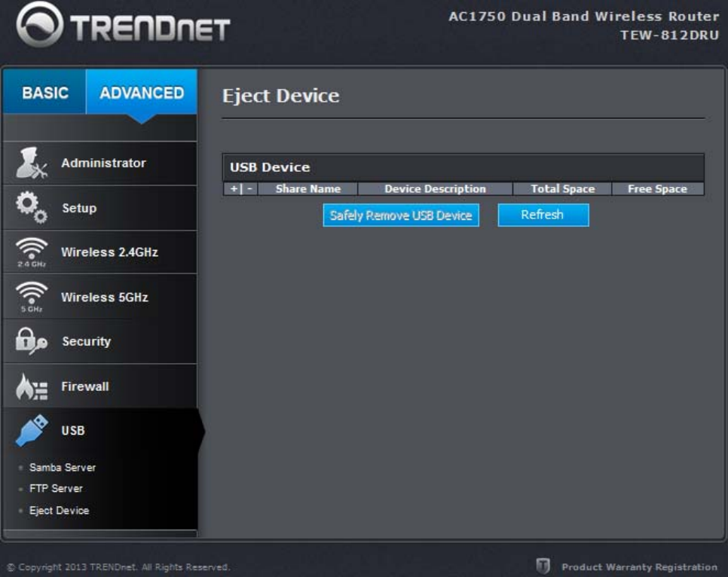Open the Samba Server page
Viewport: 728px width, 577px height.
(x=63, y=468)
